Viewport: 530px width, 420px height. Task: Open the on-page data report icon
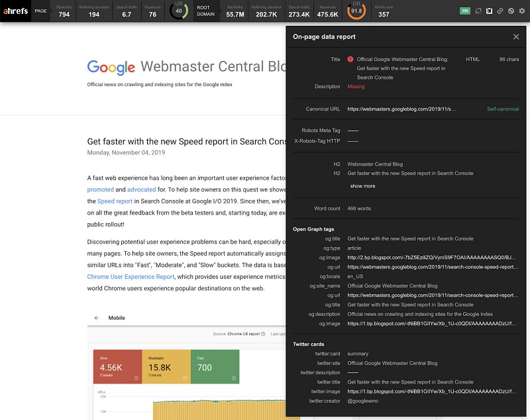[489, 11]
